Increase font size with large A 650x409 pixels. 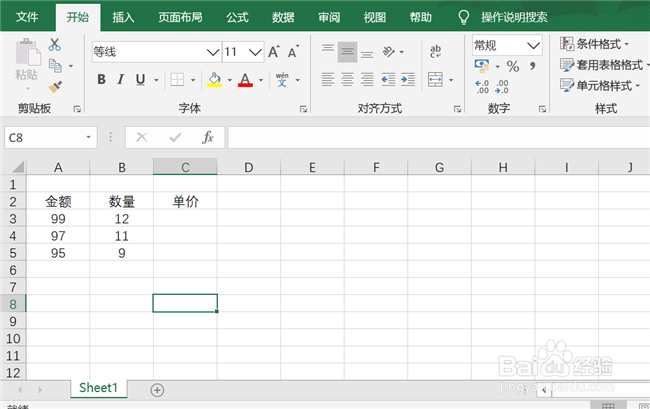(x=274, y=52)
